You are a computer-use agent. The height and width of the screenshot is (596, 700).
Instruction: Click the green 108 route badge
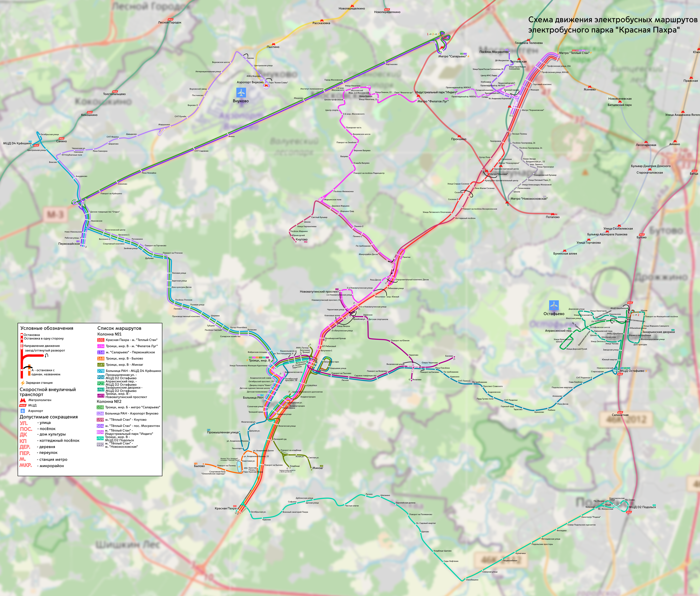(x=100, y=408)
